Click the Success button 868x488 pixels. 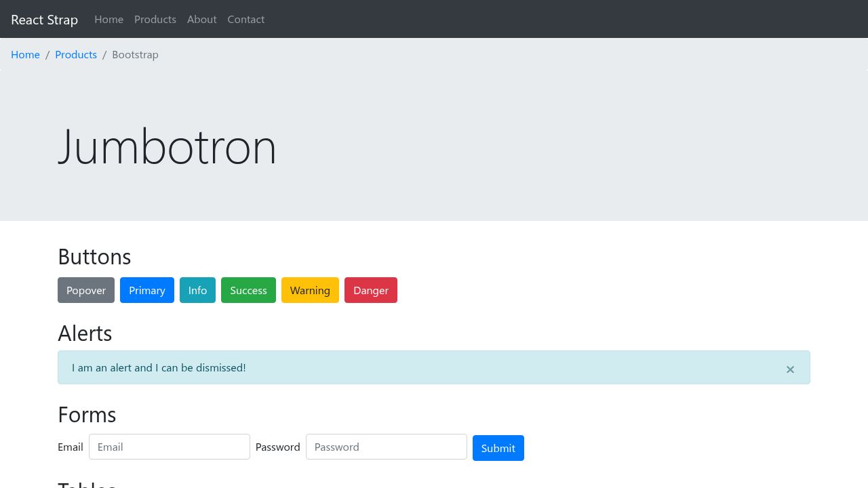[248, 290]
